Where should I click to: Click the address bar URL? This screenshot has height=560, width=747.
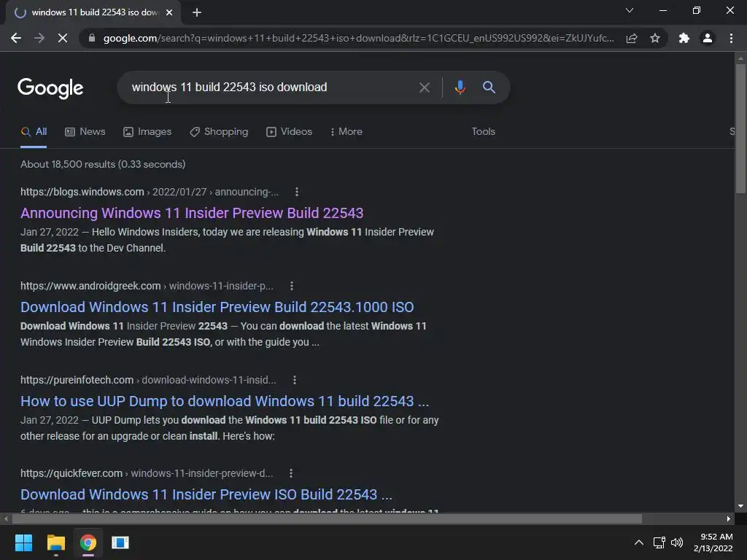pos(358,38)
